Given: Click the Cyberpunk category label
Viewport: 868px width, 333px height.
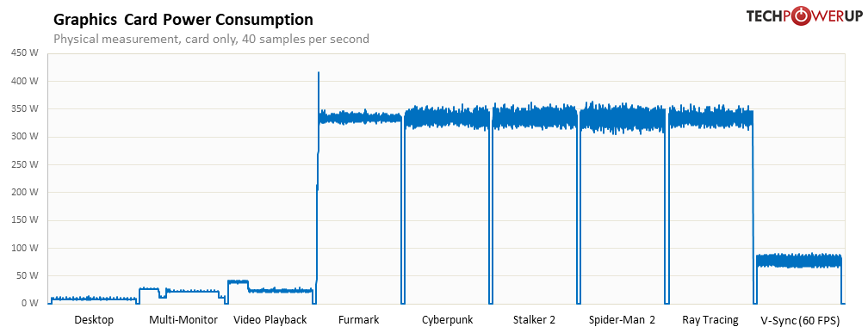Looking at the screenshot, I should point(447,320).
